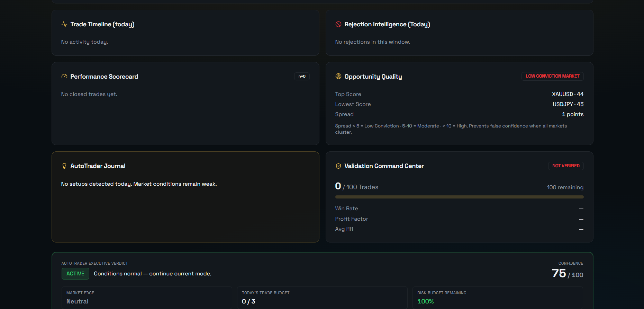Click the 100 trades validation progress bar

459,197
